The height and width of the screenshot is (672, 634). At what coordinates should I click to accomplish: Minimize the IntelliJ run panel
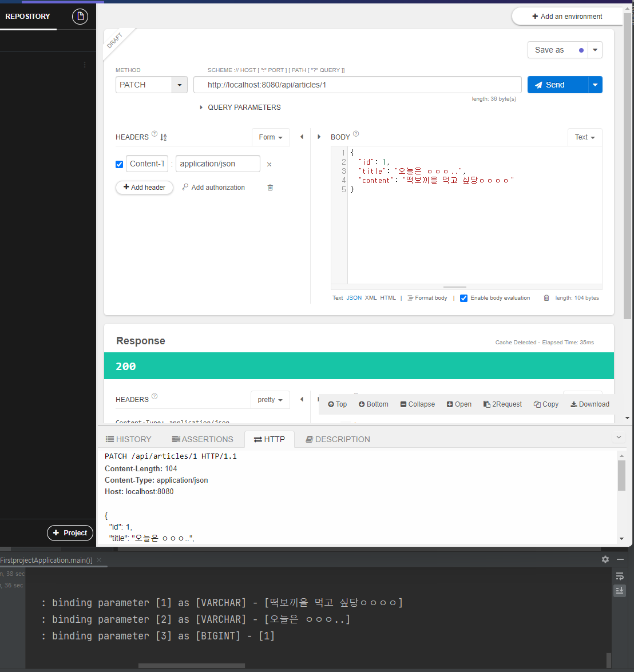[620, 559]
